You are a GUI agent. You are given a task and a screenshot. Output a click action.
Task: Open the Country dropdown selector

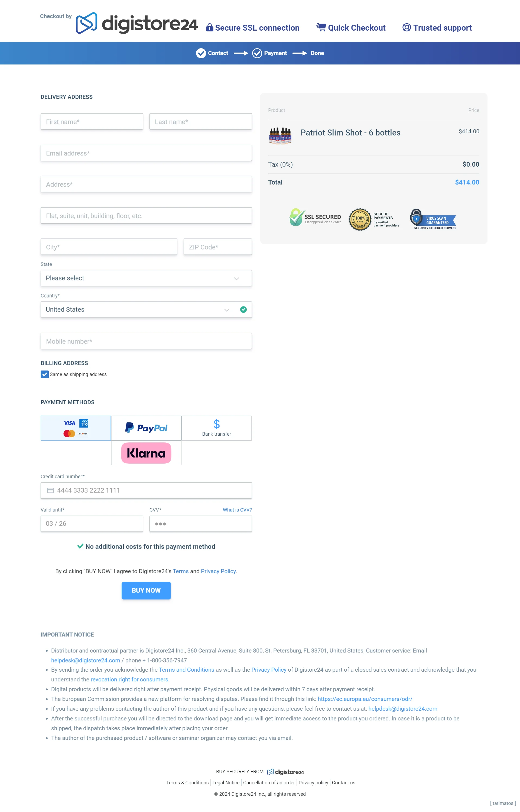click(x=146, y=309)
